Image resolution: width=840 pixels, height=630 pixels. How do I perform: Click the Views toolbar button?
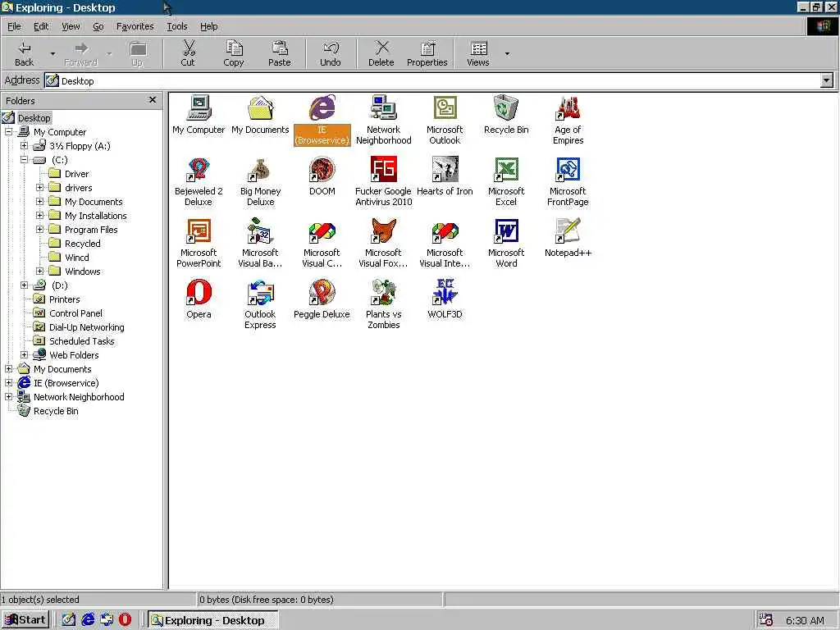478,53
